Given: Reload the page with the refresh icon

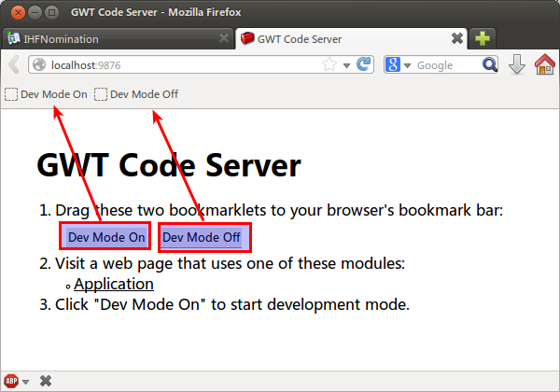Looking at the screenshot, I should coord(364,64).
